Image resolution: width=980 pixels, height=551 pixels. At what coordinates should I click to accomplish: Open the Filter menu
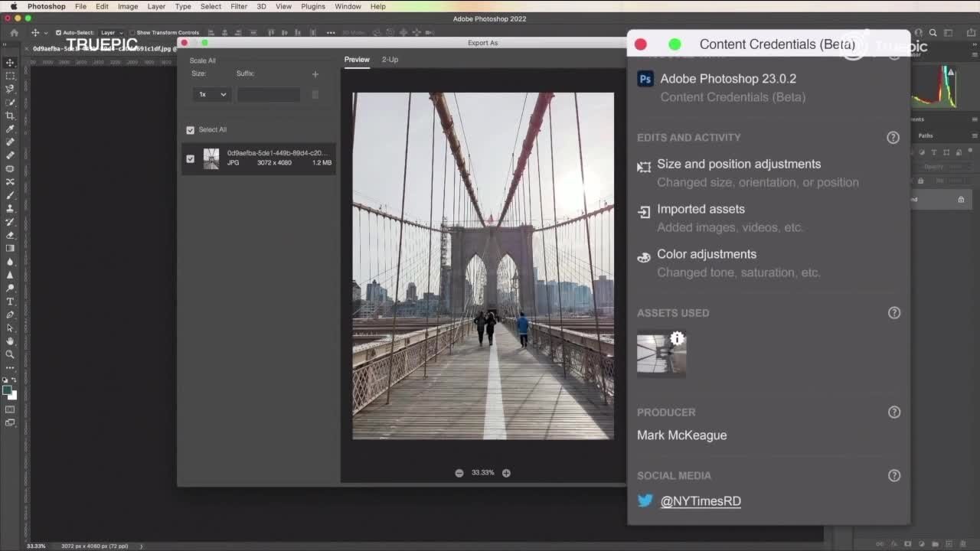[239, 6]
